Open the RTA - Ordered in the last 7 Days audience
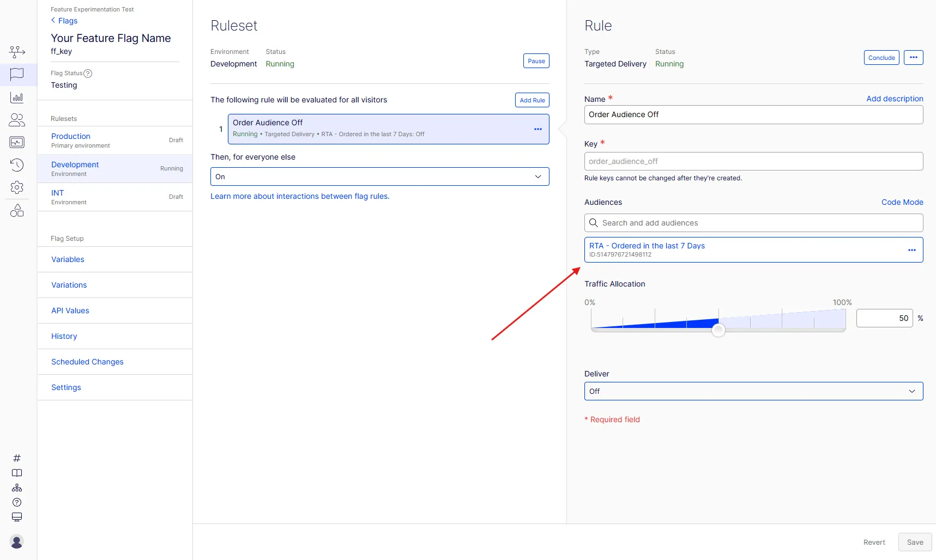Viewport: 936px width, 560px height. pos(647,246)
